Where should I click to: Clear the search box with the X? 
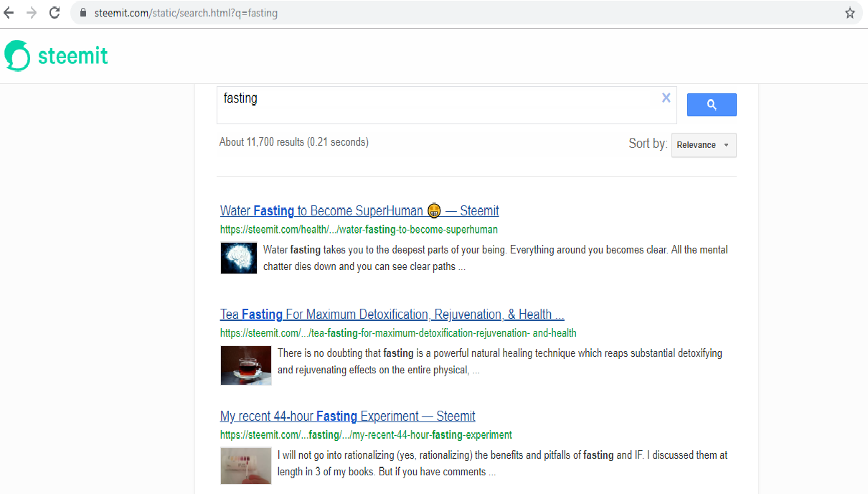666,98
